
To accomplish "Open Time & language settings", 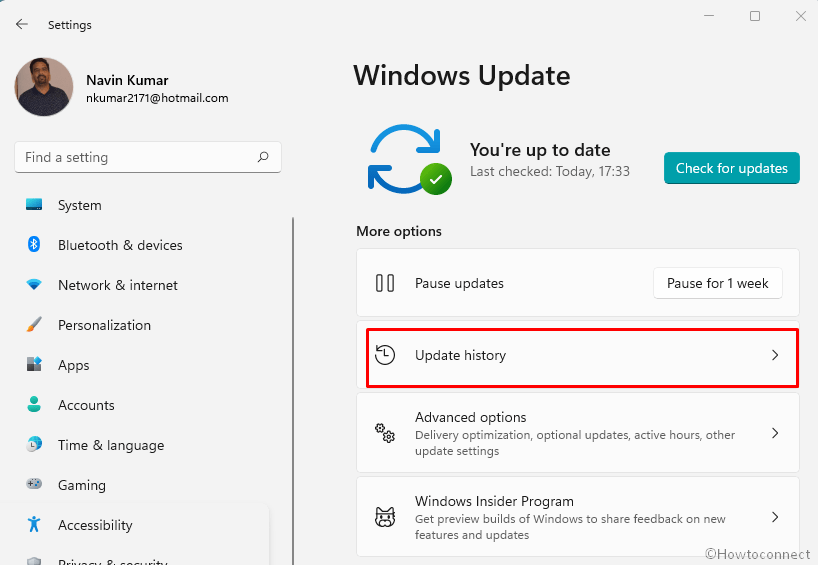I will [x=111, y=446].
